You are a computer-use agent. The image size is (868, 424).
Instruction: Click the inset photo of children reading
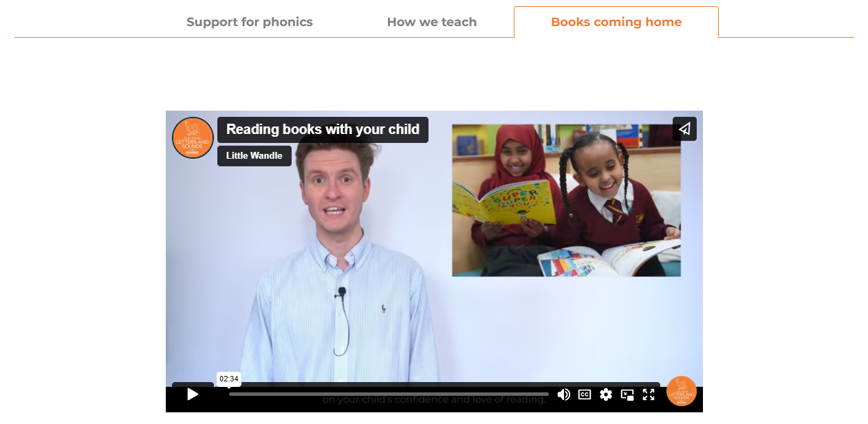pos(566,200)
